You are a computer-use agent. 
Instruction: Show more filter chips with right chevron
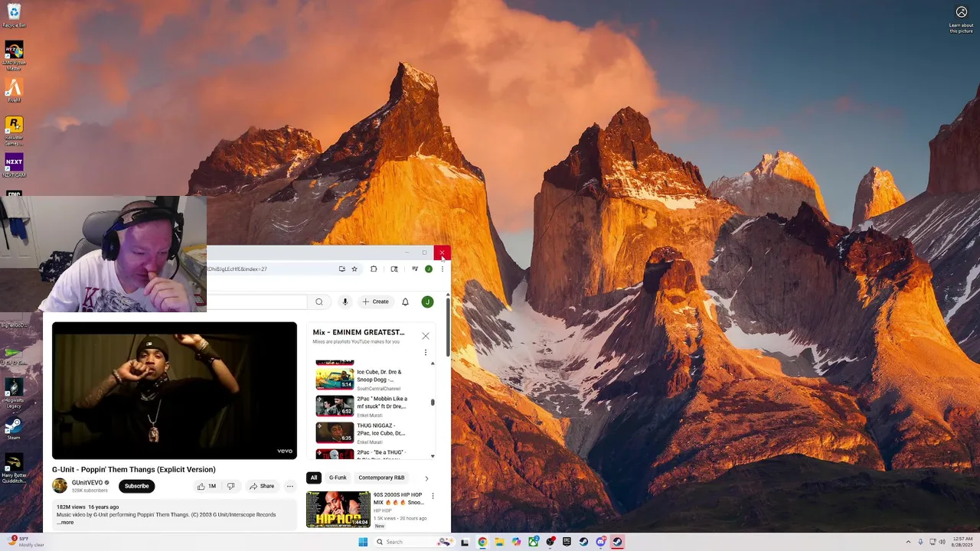tap(426, 478)
